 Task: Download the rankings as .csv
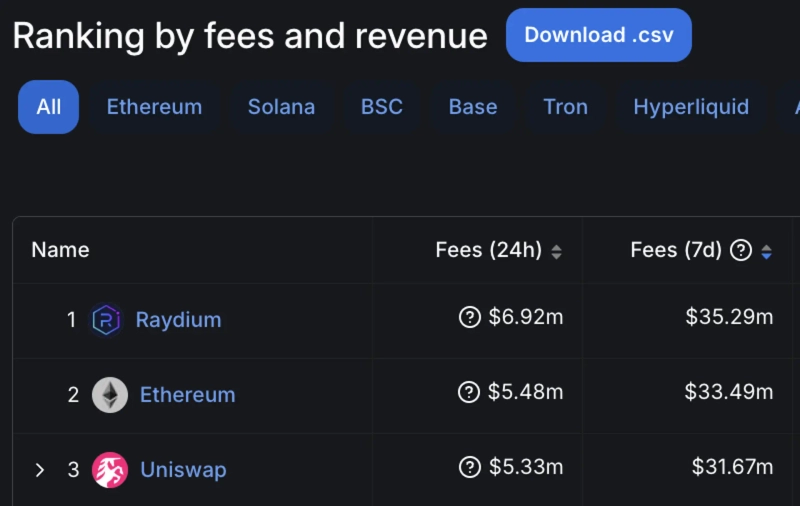click(x=598, y=35)
